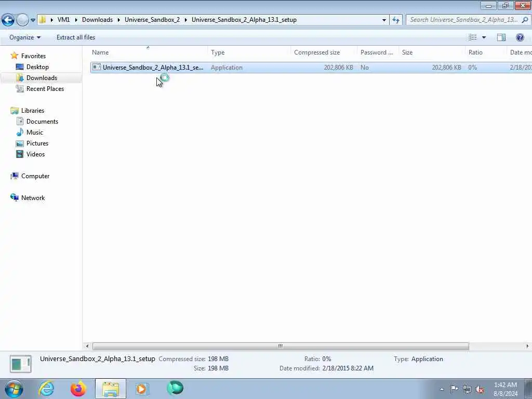Sort by Name column header
The image size is (532, 399).
tap(148, 52)
